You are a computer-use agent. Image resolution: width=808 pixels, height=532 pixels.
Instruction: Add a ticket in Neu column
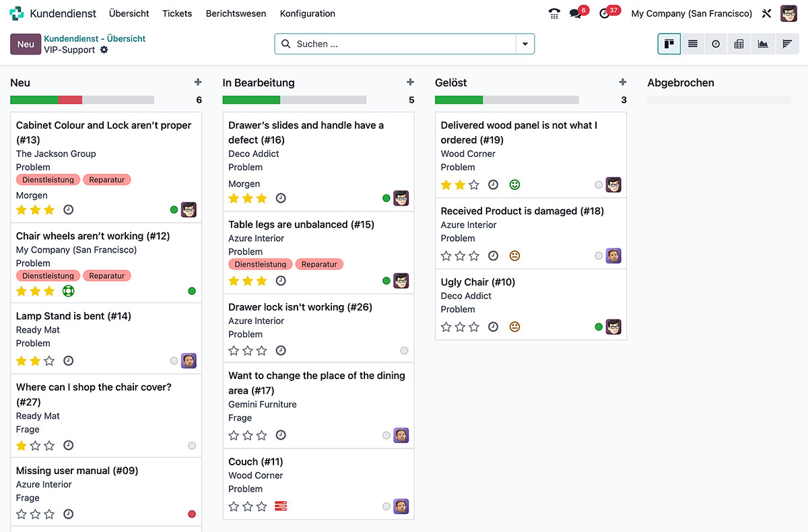(198, 82)
